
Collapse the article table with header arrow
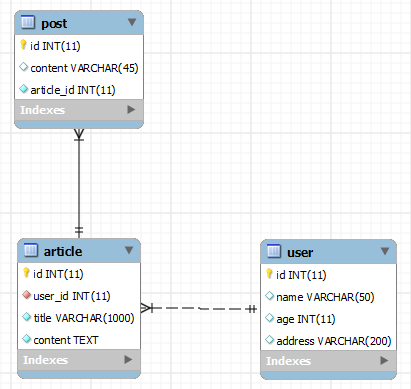pos(129,250)
